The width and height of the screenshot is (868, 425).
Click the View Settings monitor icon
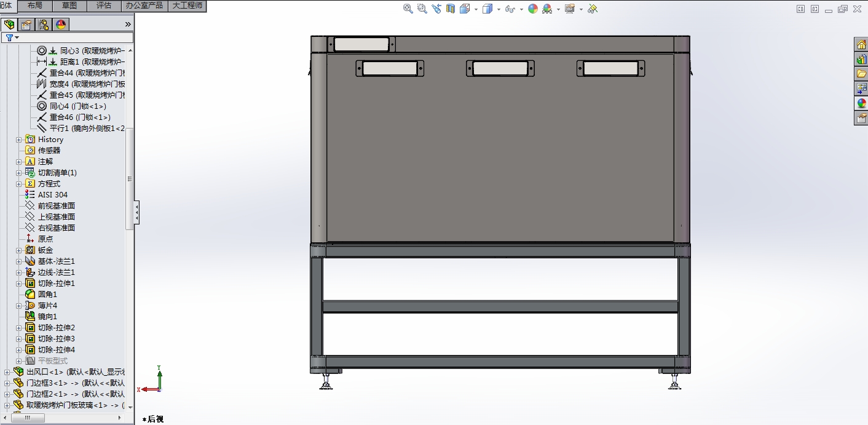[x=570, y=9]
